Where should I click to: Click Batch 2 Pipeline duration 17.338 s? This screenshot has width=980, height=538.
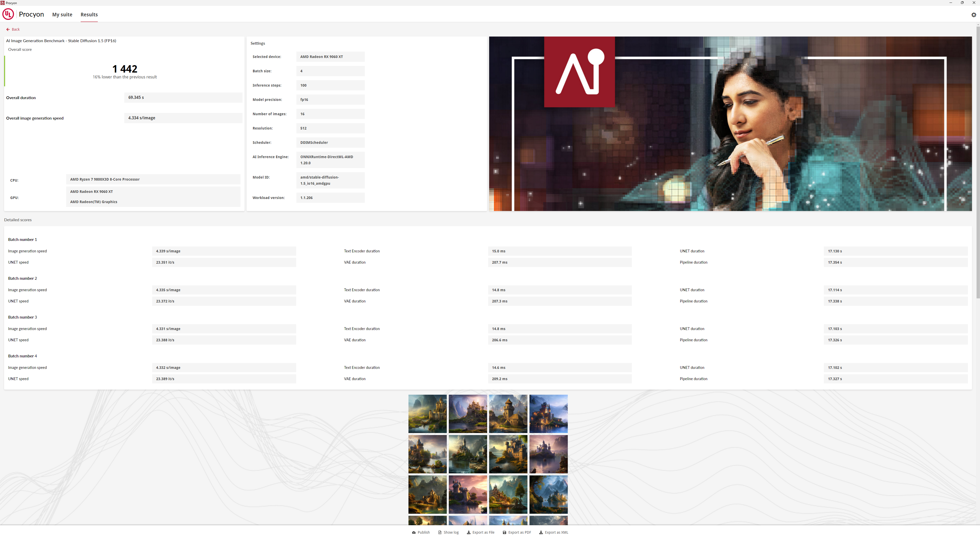896,301
